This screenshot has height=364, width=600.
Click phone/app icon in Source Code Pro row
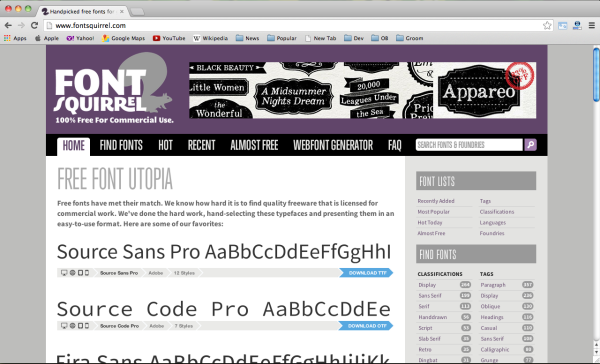click(x=87, y=326)
